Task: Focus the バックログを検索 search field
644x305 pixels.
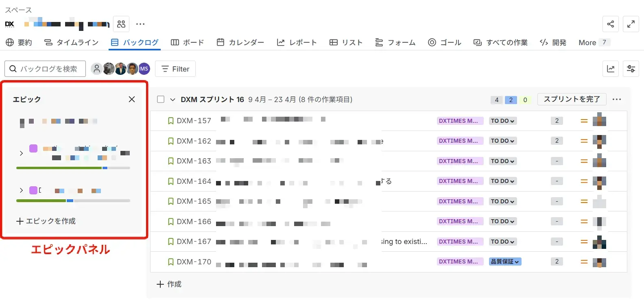Action: (x=49, y=69)
